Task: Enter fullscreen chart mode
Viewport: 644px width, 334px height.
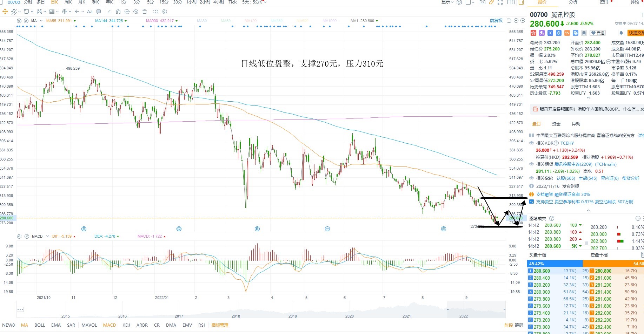Action: (500, 2)
